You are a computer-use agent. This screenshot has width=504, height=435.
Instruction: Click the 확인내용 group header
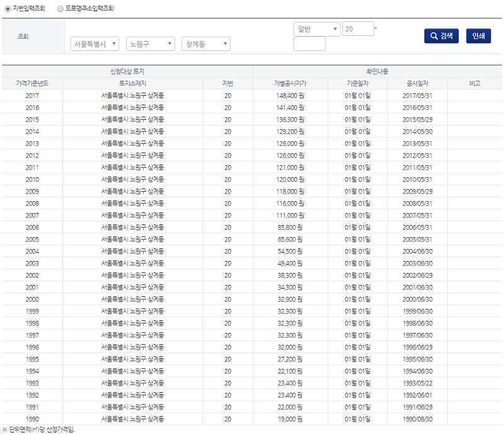pos(377,71)
